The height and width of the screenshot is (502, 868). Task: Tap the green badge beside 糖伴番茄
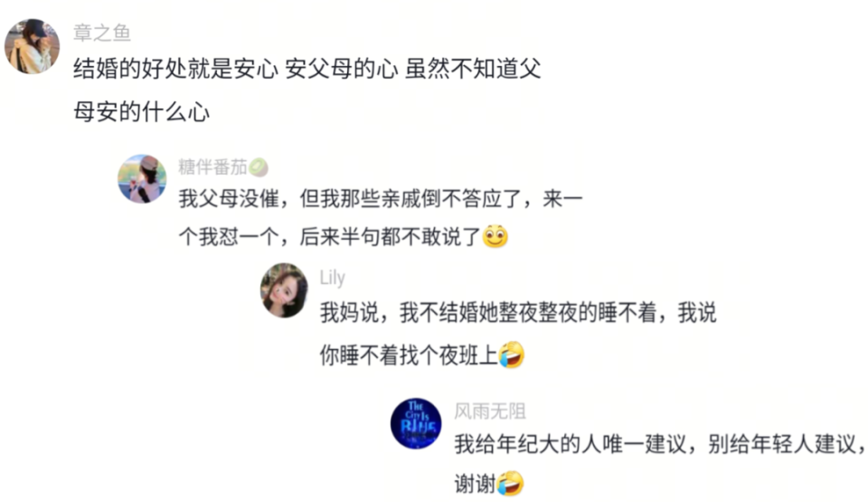point(259,167)
